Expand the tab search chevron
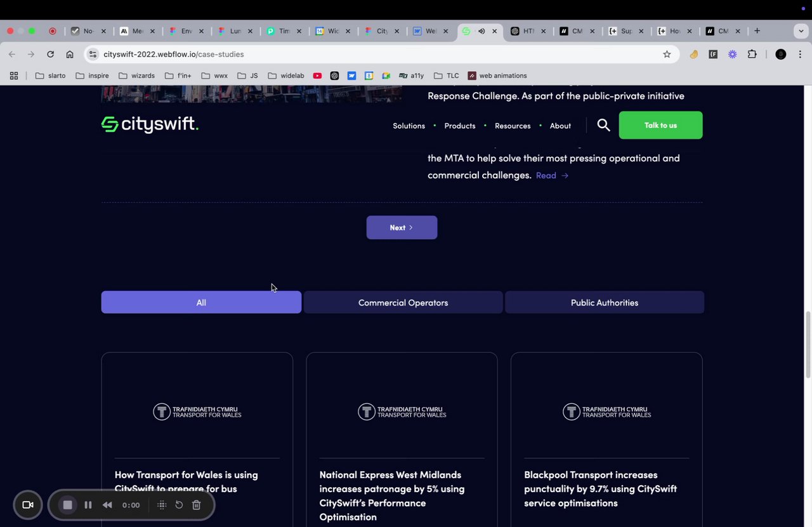Viewport: 812px width, 527px height. click(802, 31)
